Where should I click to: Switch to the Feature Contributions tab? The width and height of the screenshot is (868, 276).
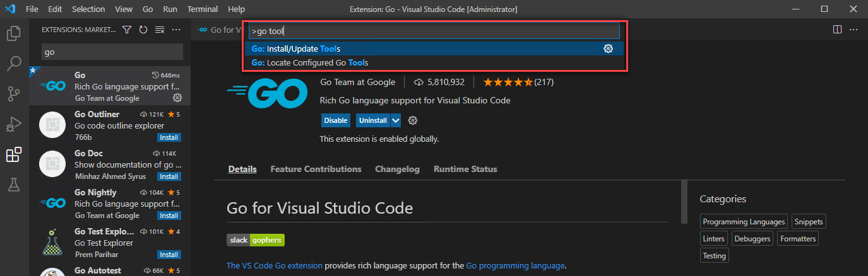pos(316,169)
